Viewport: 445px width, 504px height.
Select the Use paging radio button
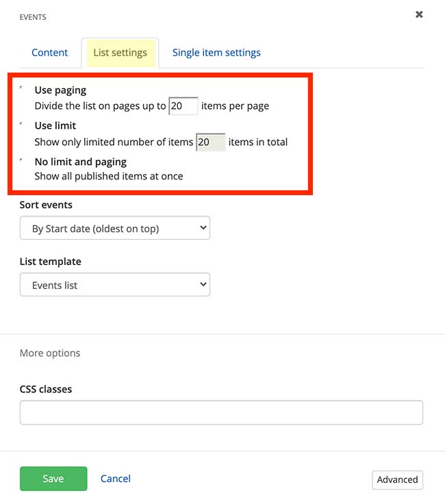[x=22, y=88]
